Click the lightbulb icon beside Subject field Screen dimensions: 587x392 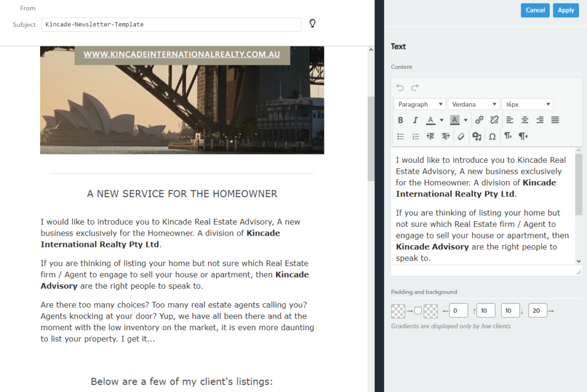tap(312, 23)
